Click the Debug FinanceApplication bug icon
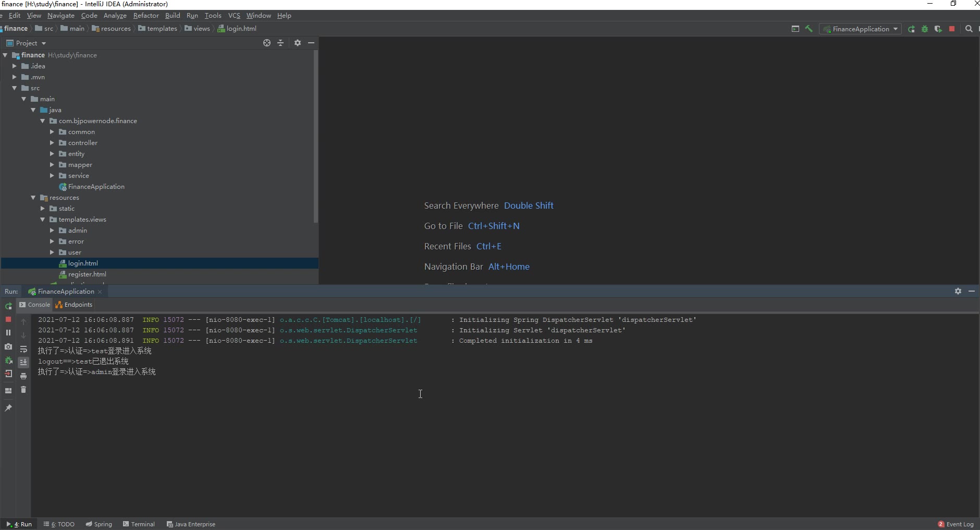 (925, 29)
